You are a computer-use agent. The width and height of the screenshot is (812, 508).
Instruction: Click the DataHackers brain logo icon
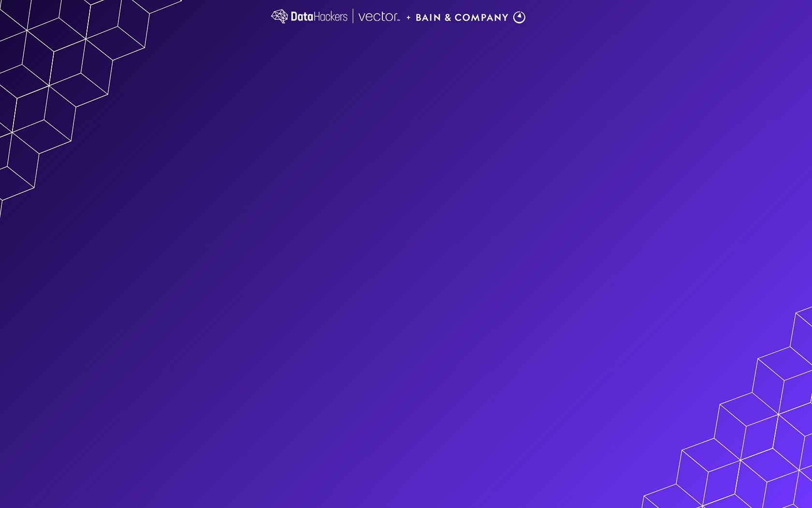[279, 16]
